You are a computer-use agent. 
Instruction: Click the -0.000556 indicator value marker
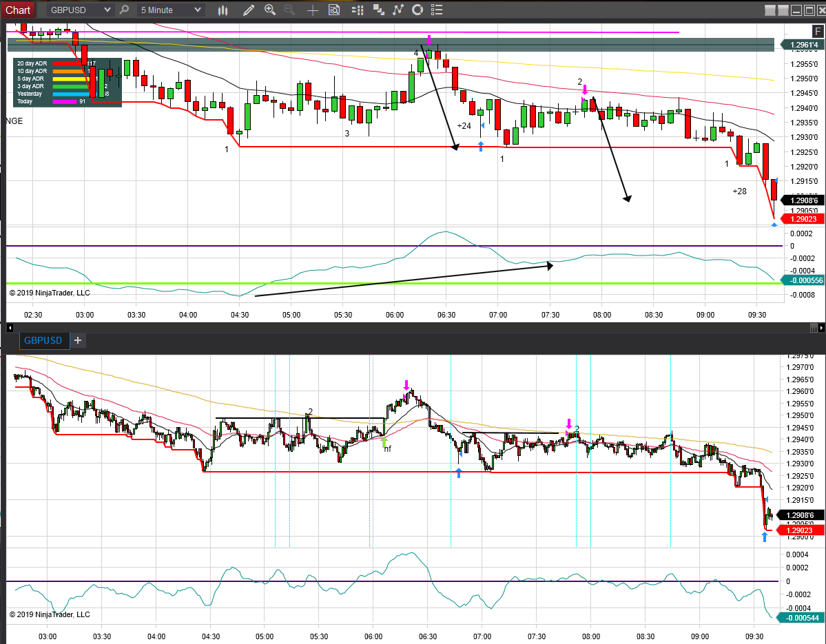click(803, 280)
